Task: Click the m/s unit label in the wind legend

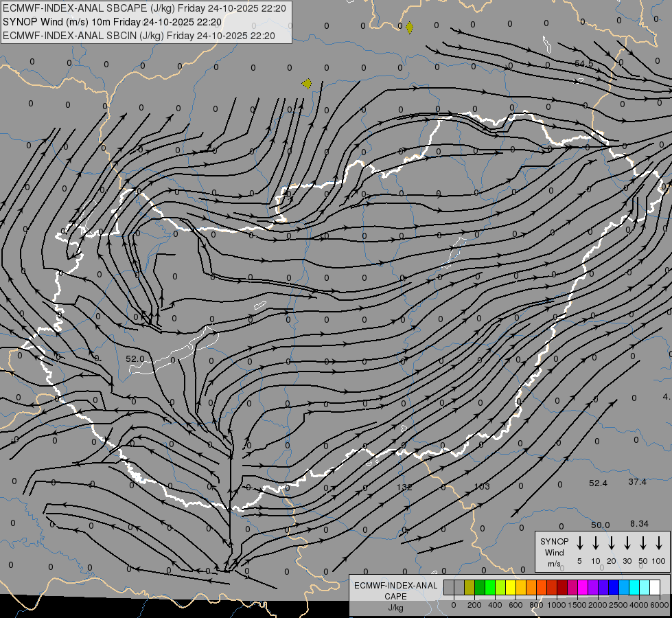Action: [554, 564]
